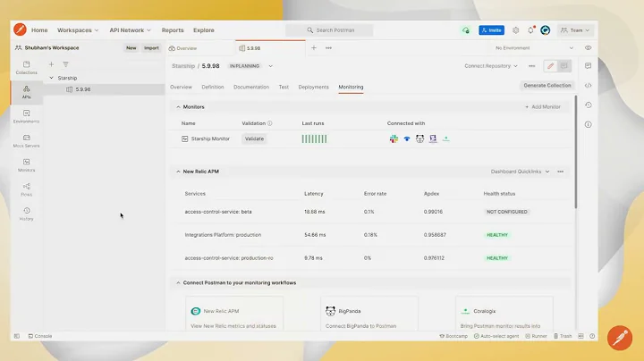Open the Team dropdown
644x361 pixels.
[x=575, y=30]
